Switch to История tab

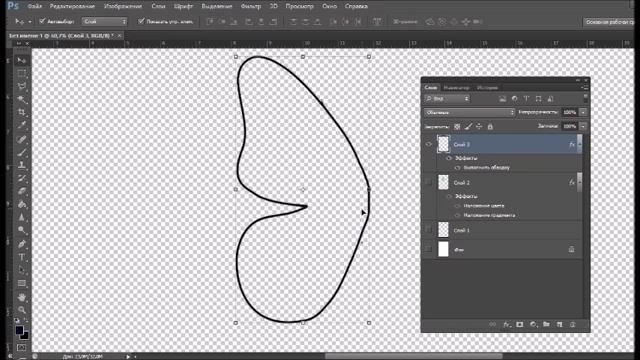point(487,87)
